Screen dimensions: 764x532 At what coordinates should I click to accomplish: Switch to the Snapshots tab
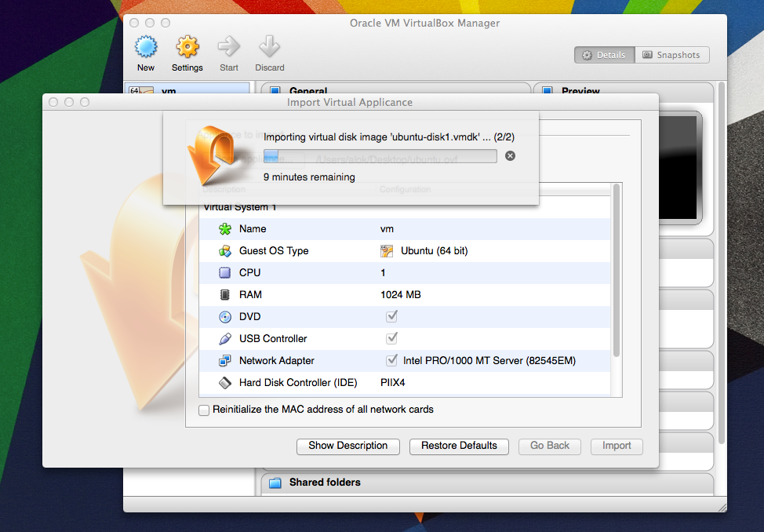pyautogui.click(x=671, y=55)
